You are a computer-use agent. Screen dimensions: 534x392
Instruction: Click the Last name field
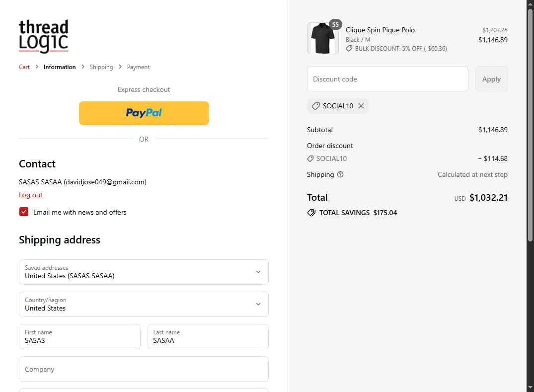[x=208, y=336]
